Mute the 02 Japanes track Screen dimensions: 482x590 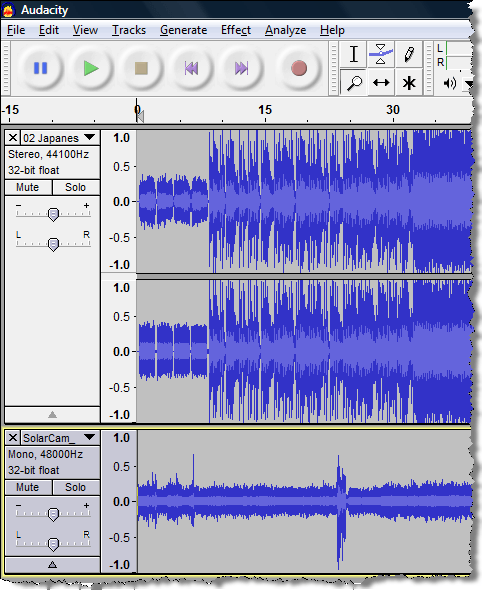tap(27, 187)
